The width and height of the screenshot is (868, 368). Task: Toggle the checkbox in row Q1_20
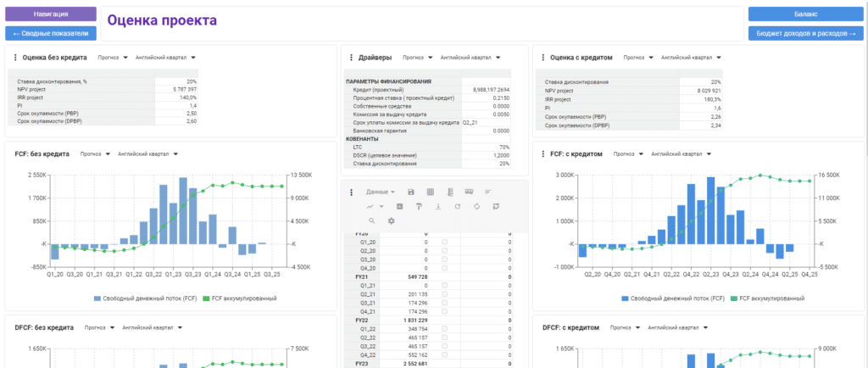click(444, 242)
